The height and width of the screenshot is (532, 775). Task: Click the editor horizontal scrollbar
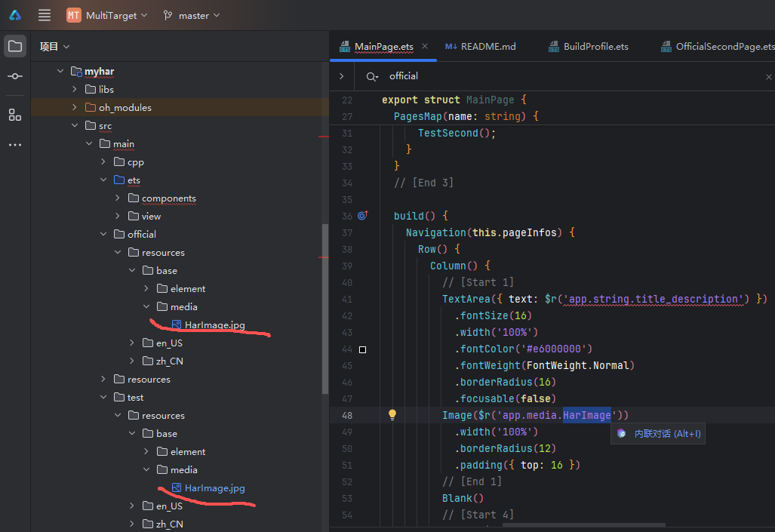pos(584,525)
